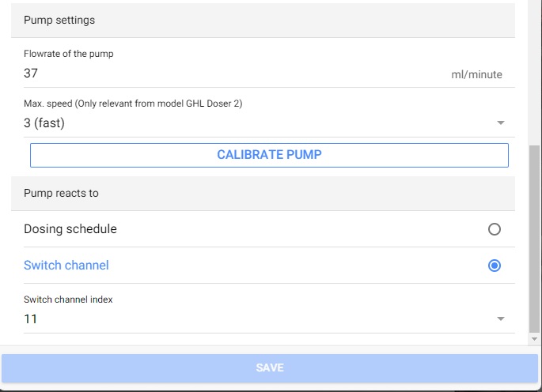Select the Dosing schedule radio button
Screen dimensions: 542x392
(x=494, y=229)
